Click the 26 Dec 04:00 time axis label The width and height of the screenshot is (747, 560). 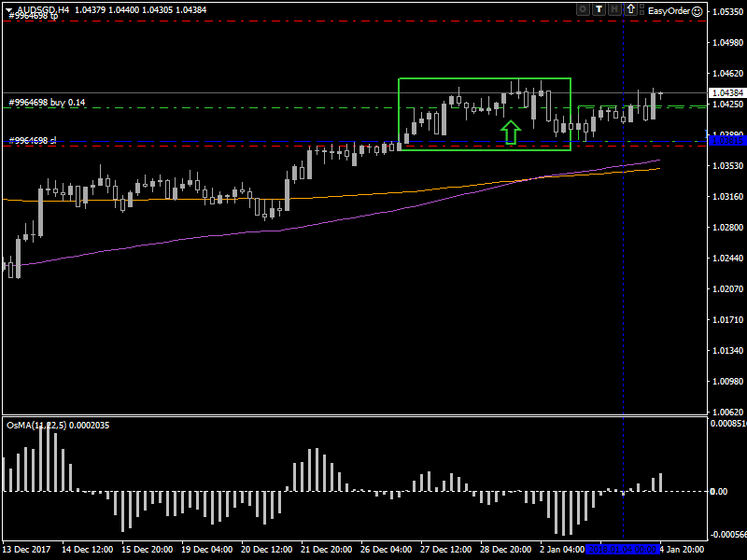coord(387,550)
